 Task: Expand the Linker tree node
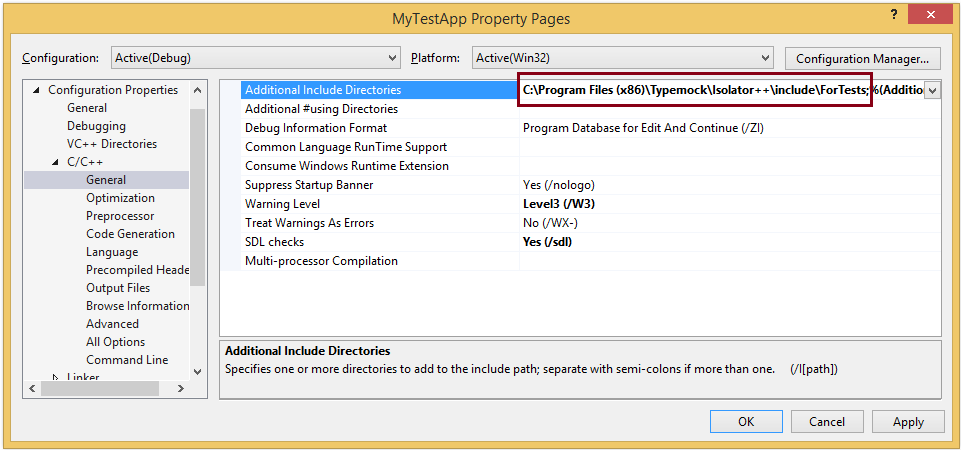tap(55, 377)
